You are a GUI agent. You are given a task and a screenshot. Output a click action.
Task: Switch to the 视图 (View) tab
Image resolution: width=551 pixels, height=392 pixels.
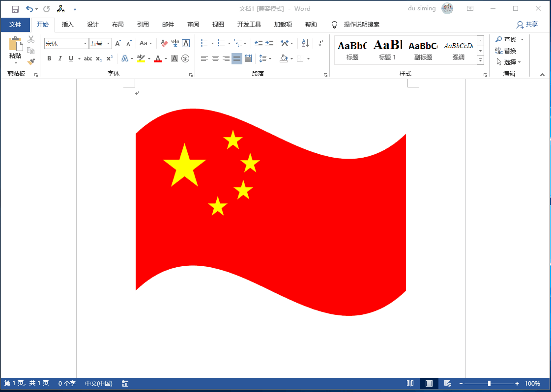[x=218, y=25]
